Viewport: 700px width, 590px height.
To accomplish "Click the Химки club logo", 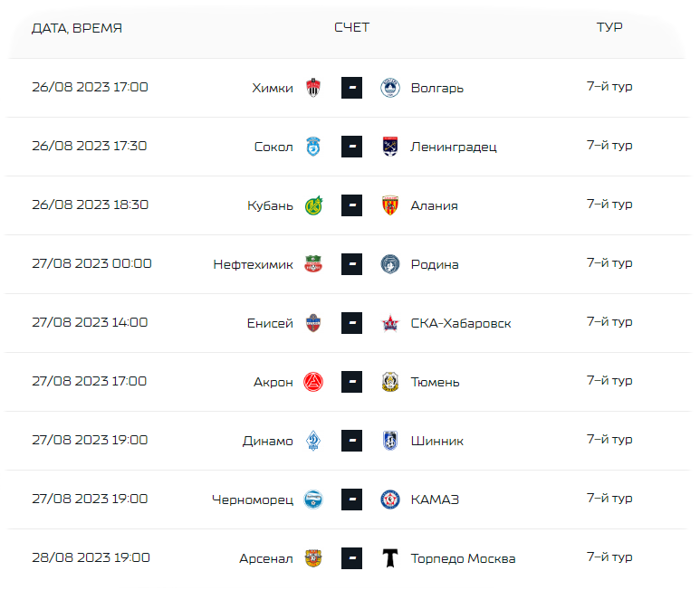I will coord(313,88).
